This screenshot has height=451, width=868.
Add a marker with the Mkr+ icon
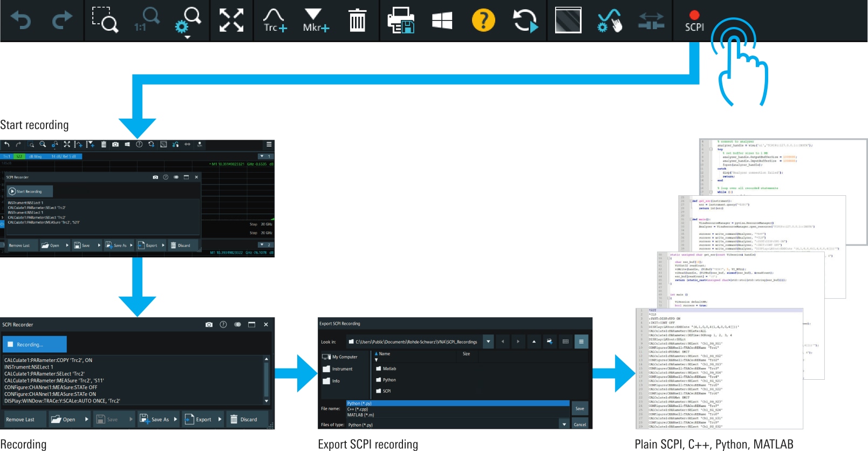[316, 20]
